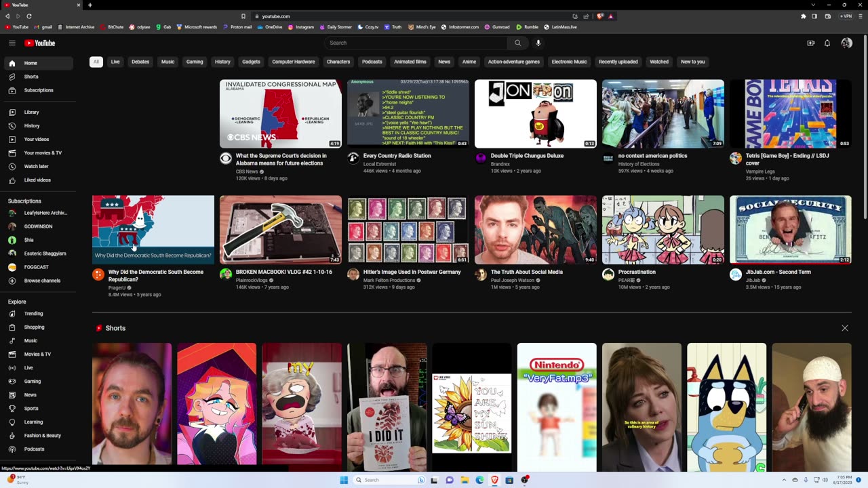Select the Action-adventure games chip
The height and width of the screenshot is (488, 868).
pyautogui.click(x=514, y=62)
